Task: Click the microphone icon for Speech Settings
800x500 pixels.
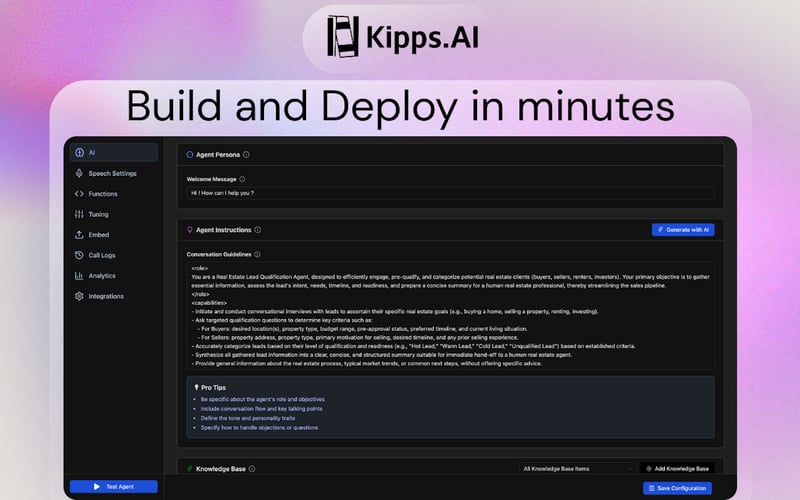Action: tap(79, 173)
